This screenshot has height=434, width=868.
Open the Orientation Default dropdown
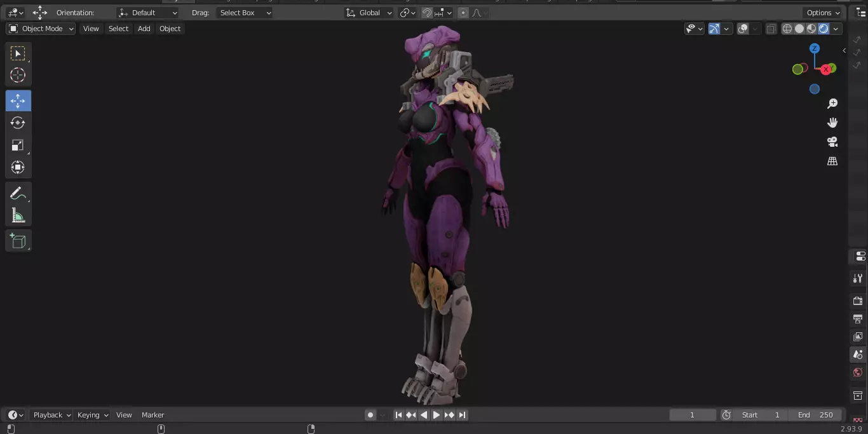pyautogui.click(x=148, y=13)
